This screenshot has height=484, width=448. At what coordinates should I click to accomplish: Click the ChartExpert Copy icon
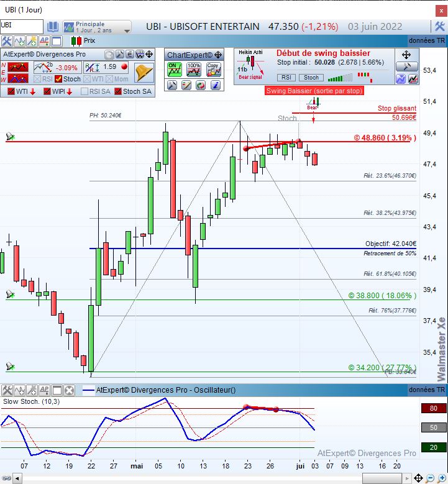tap(214, 70)
